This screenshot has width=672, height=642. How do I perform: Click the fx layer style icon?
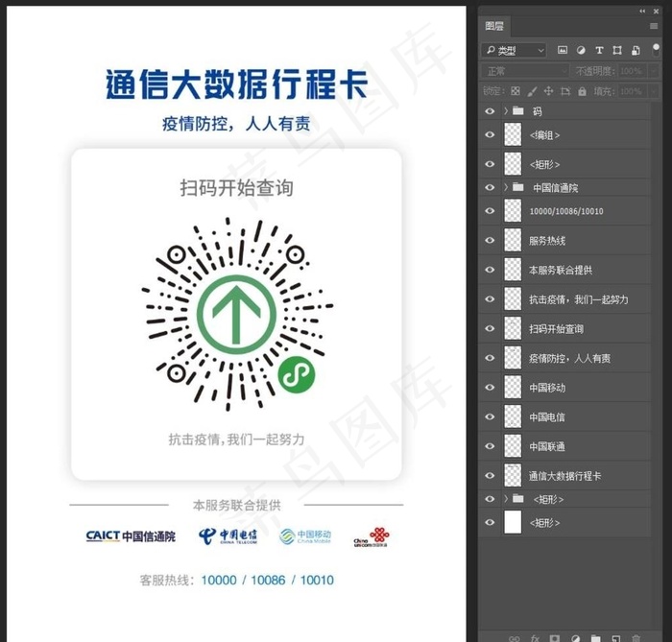535,638
